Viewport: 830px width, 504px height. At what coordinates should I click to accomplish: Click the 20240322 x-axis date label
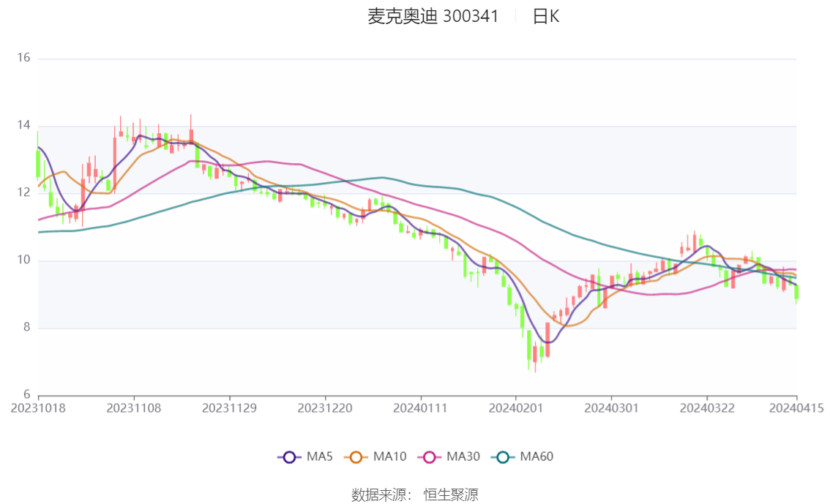tap(707, 408)
